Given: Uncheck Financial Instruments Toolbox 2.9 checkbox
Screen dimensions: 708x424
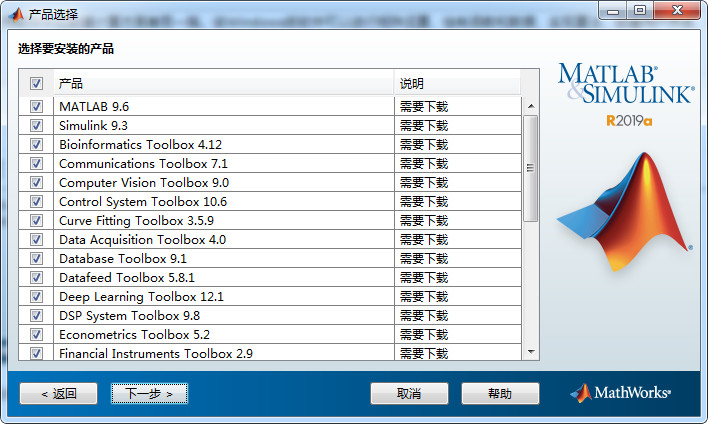Looking at the screenshot, I should coord(36,353).
